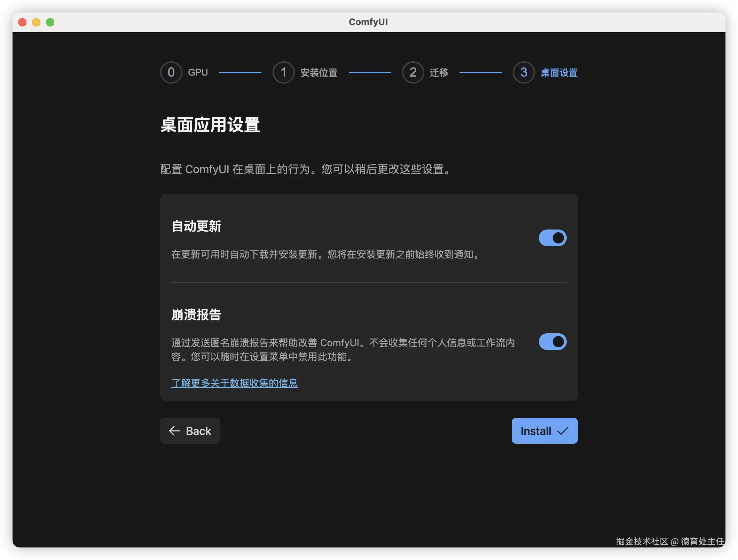738x560 pixels.
Task: Click the checkmark icon in the Install button
Action: coord(563,431)
